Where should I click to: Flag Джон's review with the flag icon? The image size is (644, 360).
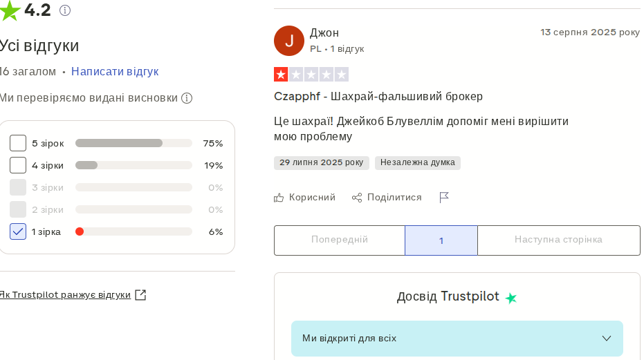(444, 198)
